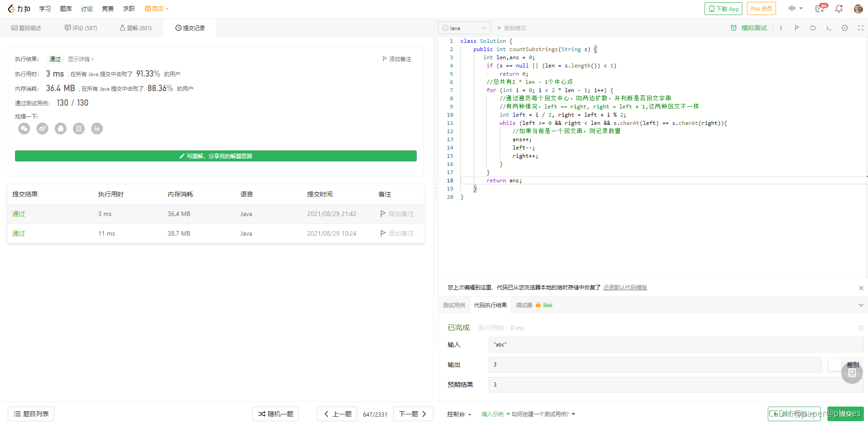Open the 题解 (881) tab
The height and width of the screenshot is (423, 868).
click(x=134, y=28)
